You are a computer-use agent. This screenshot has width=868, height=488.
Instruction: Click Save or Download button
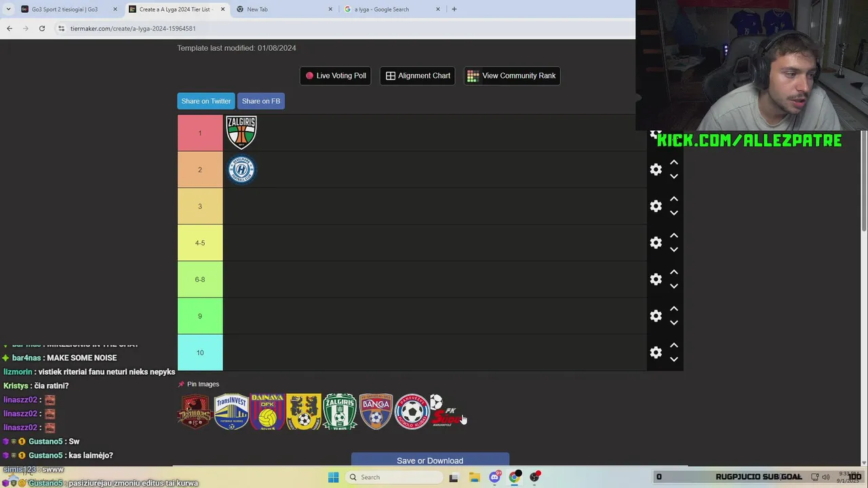(430, 460)
